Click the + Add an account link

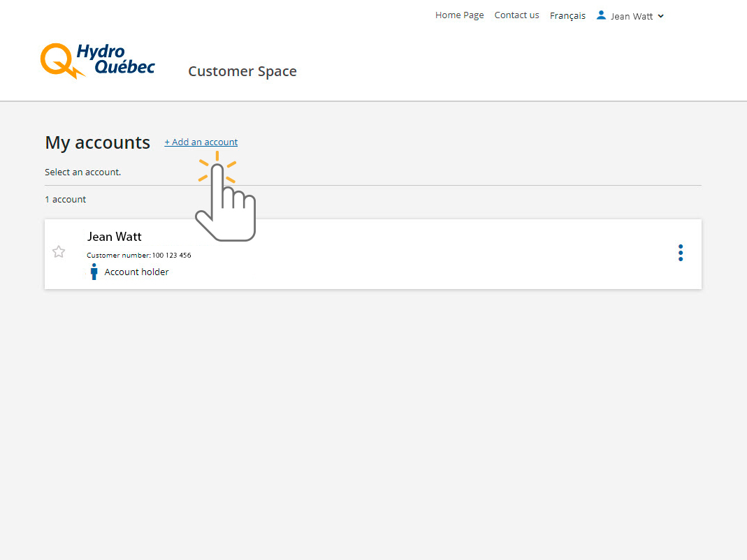201,142
